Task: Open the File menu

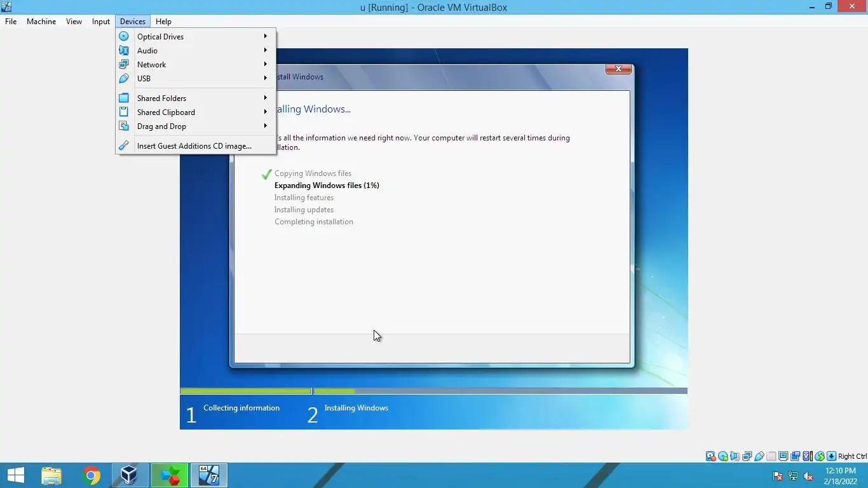Action: (11, 21)
